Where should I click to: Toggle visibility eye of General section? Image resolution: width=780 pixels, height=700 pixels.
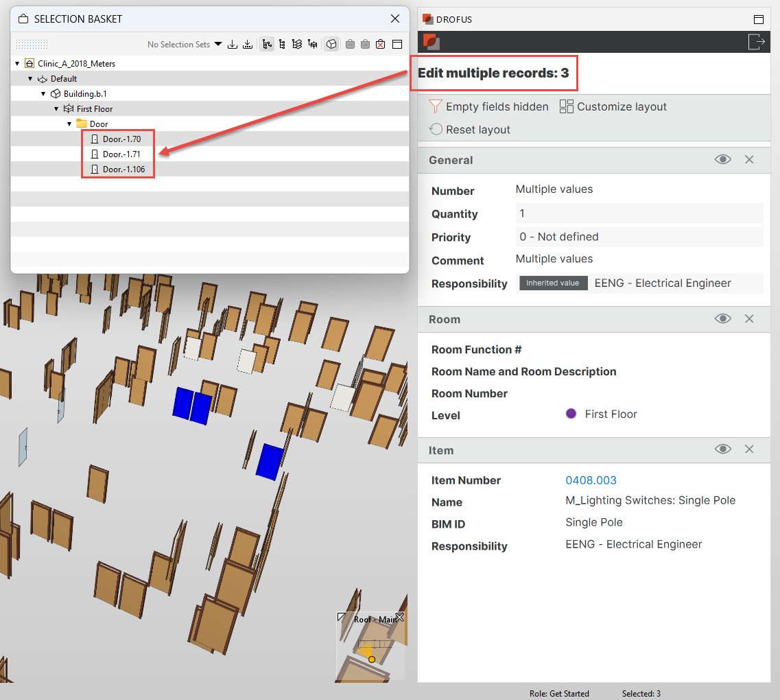coord(722,160)
